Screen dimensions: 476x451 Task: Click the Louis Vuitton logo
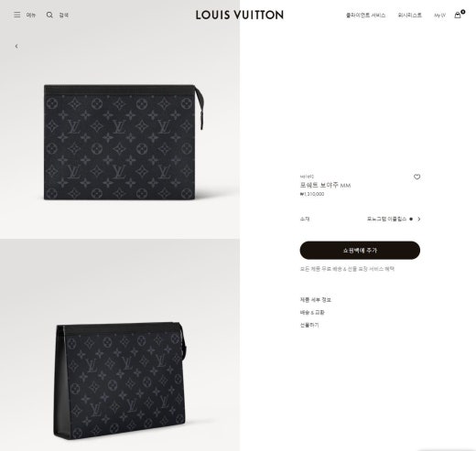tap(240, 15)
